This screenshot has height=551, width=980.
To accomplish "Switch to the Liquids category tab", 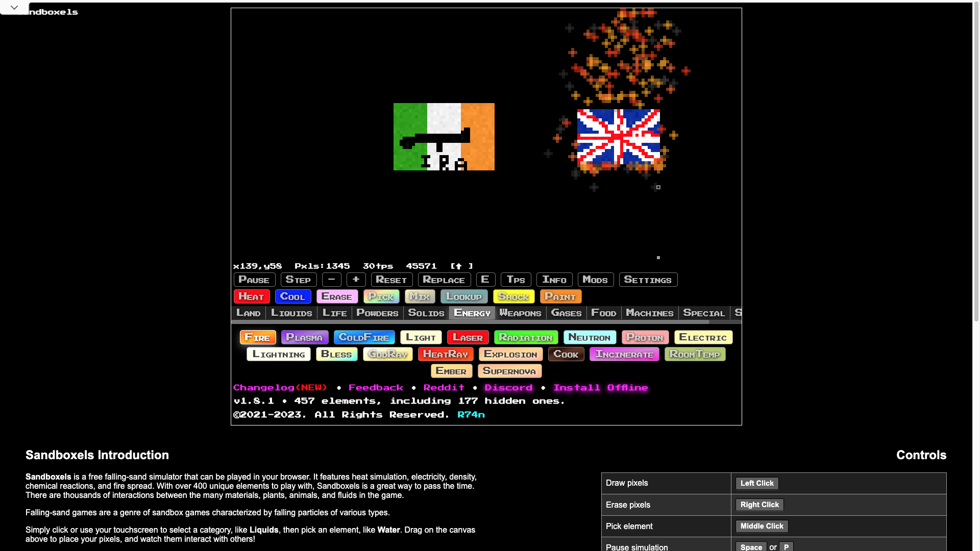I will click(x=291, y=313).
